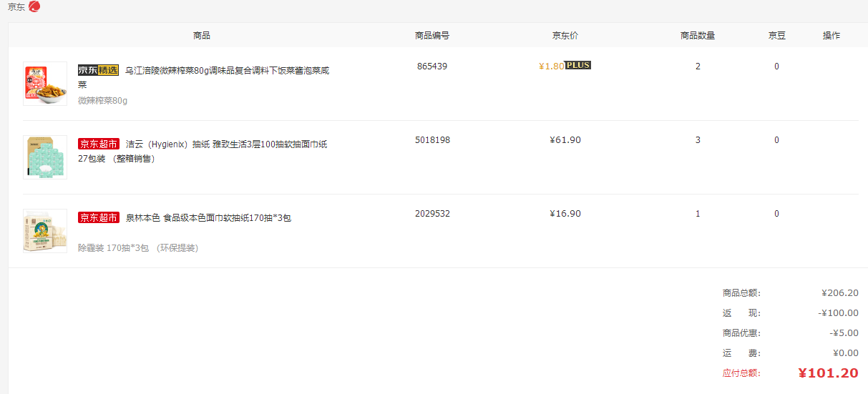Open the 泉林本色 tissue product thumbnail

click(45, 231)
